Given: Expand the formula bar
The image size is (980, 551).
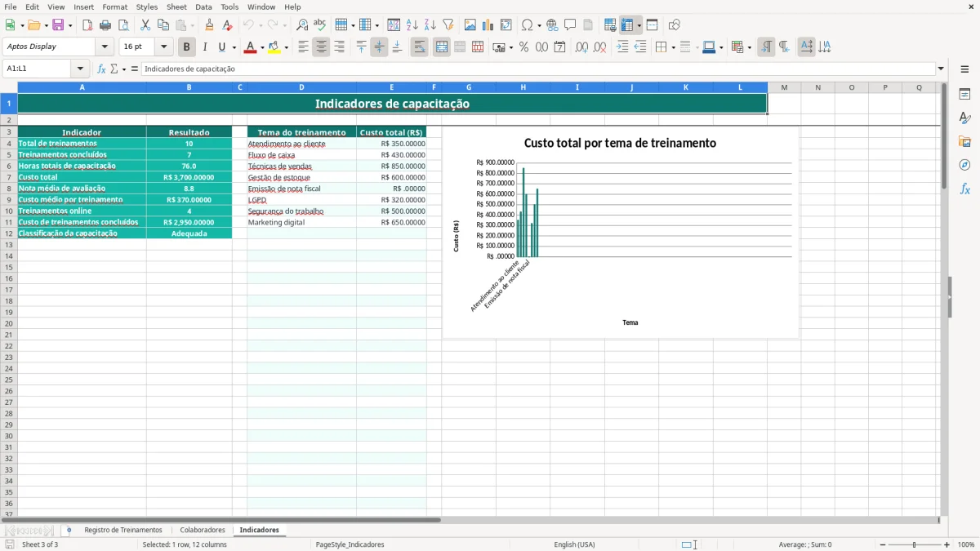Looking at the screenshot, I should point(941,69).
